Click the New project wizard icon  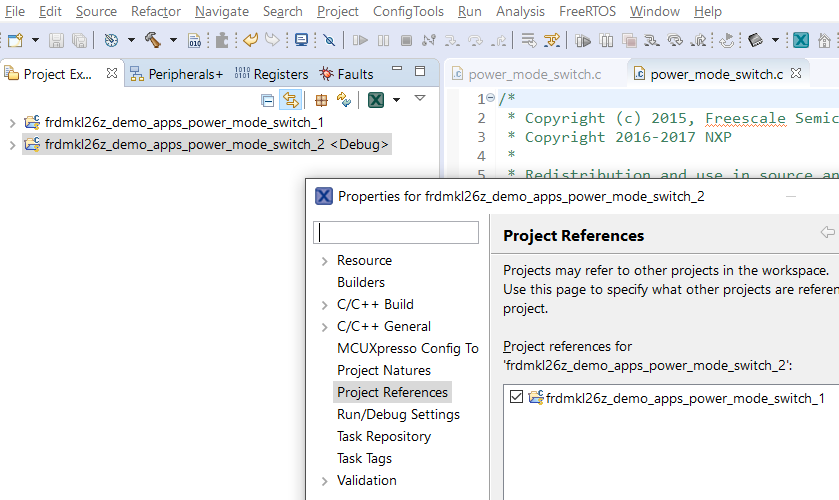point(16,40)
